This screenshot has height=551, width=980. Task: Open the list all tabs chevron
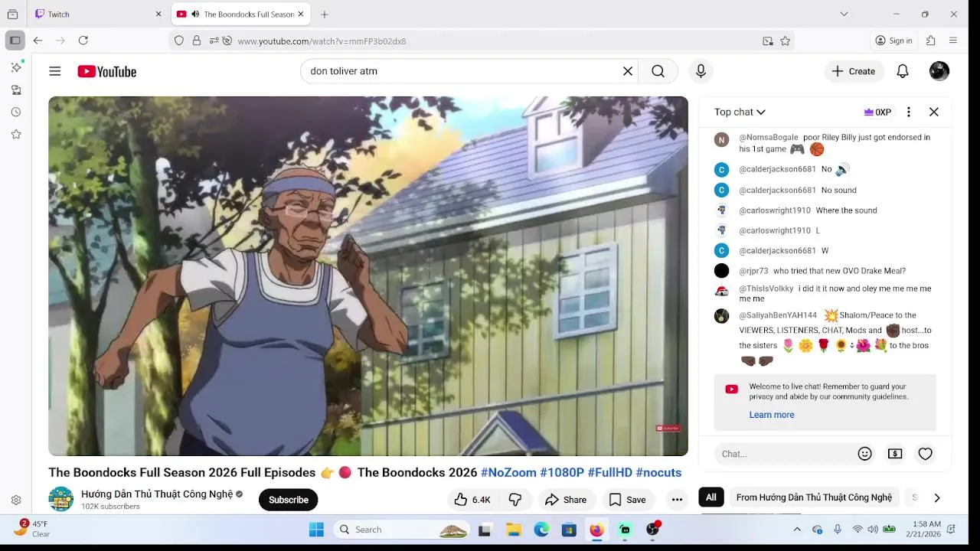(x=844, y=14)
